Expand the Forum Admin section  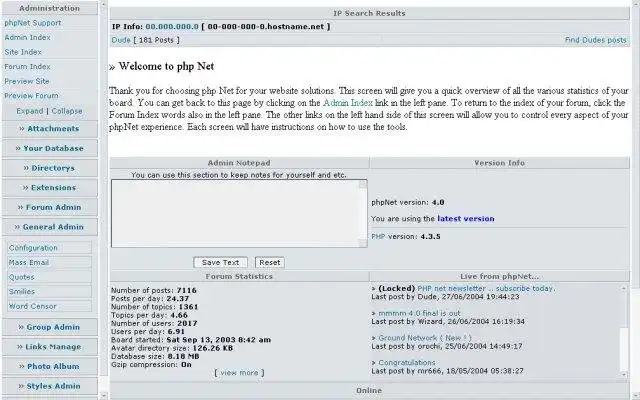50,207
